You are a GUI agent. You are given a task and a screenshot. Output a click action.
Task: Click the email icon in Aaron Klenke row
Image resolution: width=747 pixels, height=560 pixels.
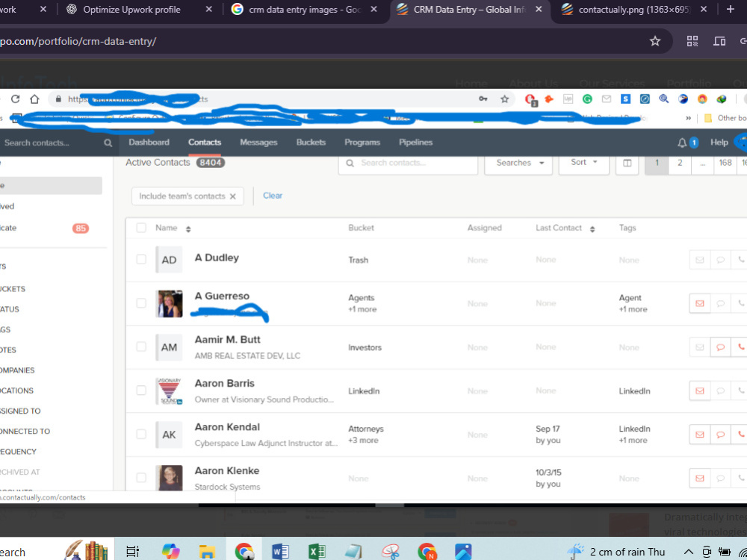pos(699,478)
